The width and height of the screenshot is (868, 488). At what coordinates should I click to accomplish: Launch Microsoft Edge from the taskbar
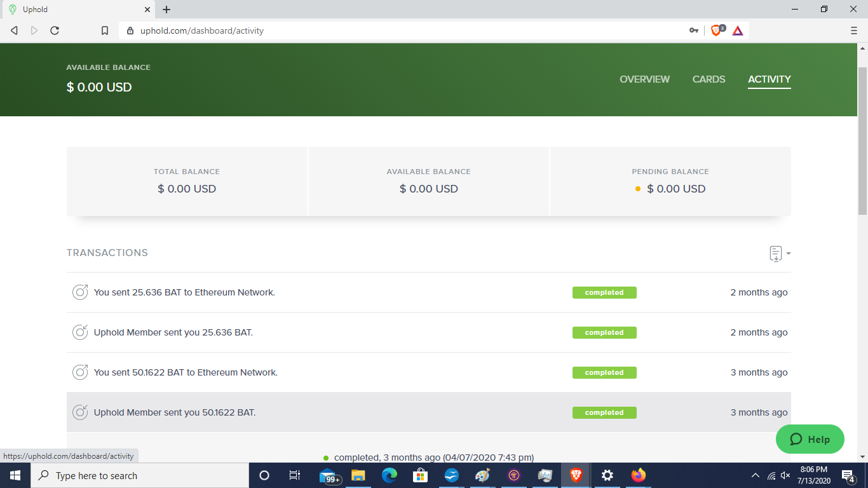[x=390, y=475]
